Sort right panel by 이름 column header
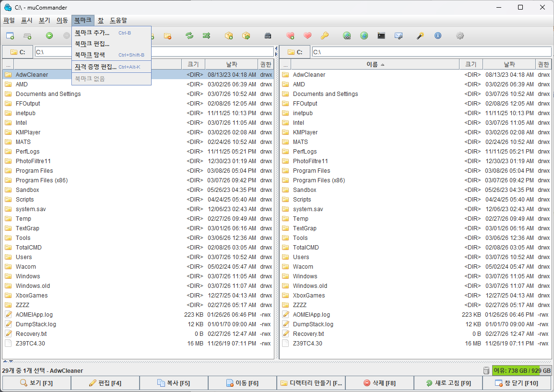This screenshot has height=392, width=554. point(375,64)
